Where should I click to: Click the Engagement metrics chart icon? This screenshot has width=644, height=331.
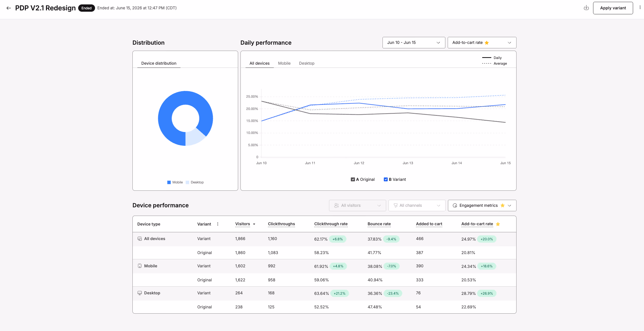coord(455,206)
